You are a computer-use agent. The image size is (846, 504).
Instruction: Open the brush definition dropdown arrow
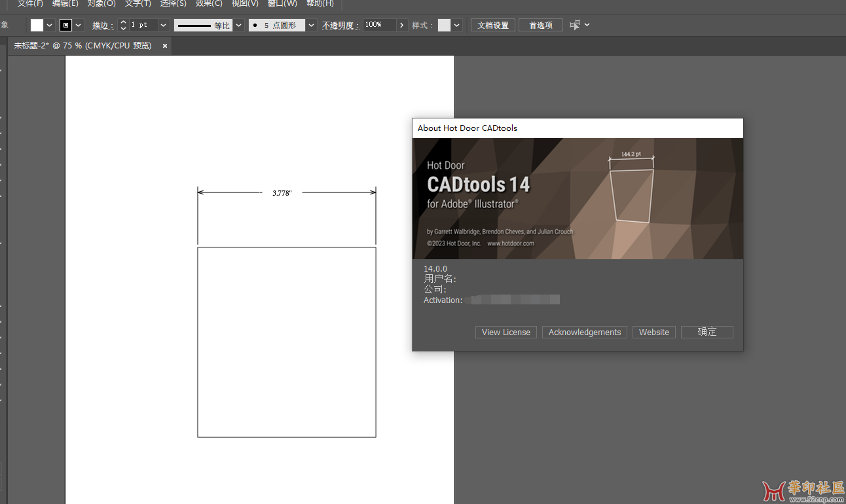click(x=312, y=25)
